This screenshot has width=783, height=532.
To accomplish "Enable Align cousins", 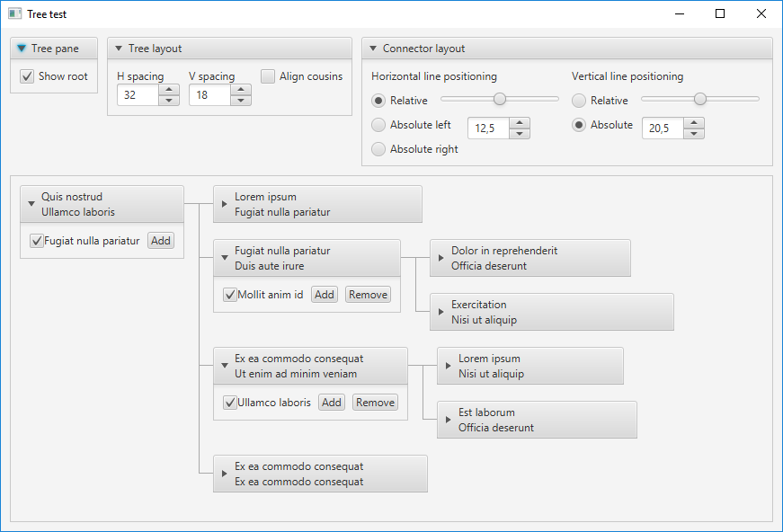I will 267,76.
